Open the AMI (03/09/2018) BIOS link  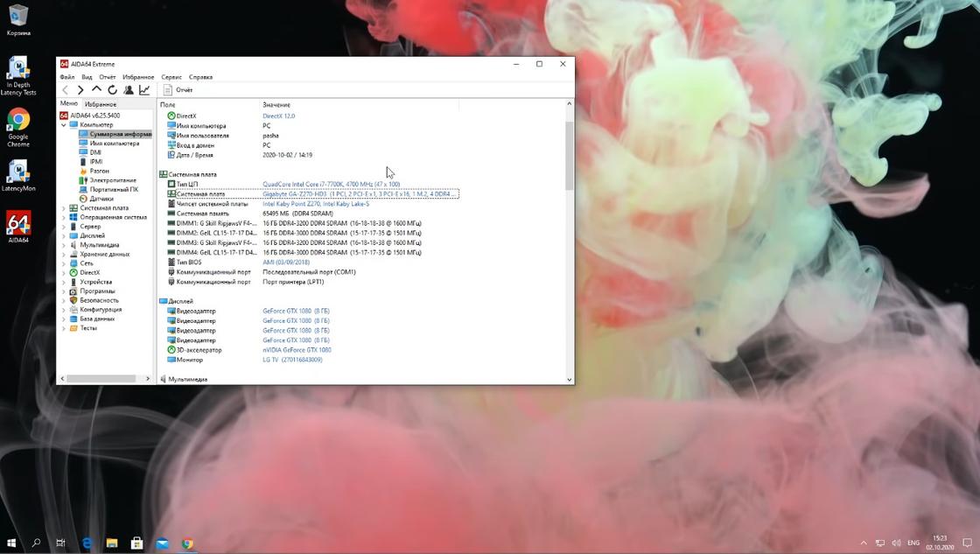[285, 263]
